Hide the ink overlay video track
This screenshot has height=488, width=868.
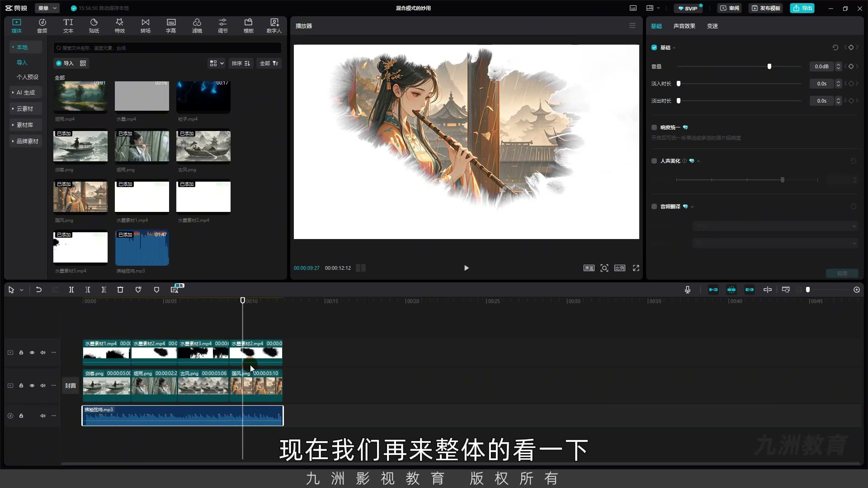[x=32, y=352]
